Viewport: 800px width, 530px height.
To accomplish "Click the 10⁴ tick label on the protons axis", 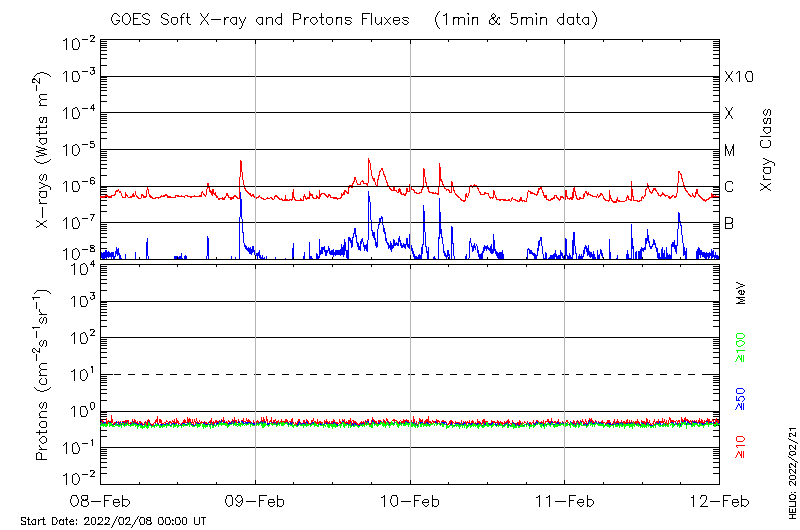I will 79,266.
